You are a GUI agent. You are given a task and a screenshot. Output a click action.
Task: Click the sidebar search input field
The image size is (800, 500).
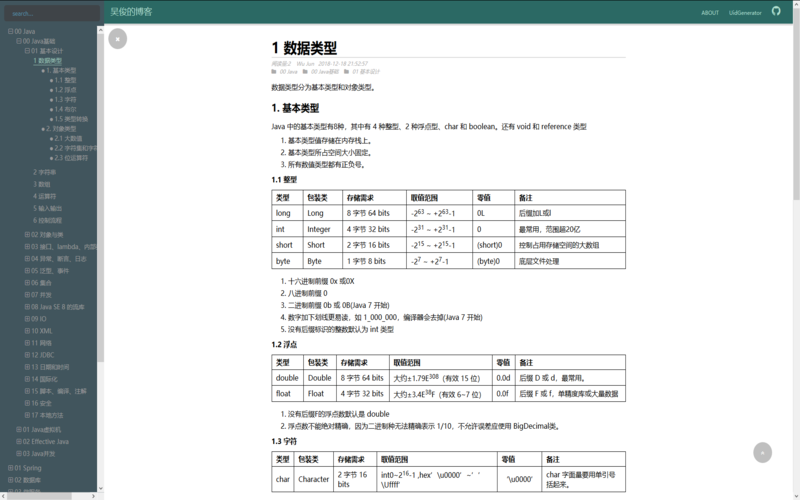coord(50,13)
